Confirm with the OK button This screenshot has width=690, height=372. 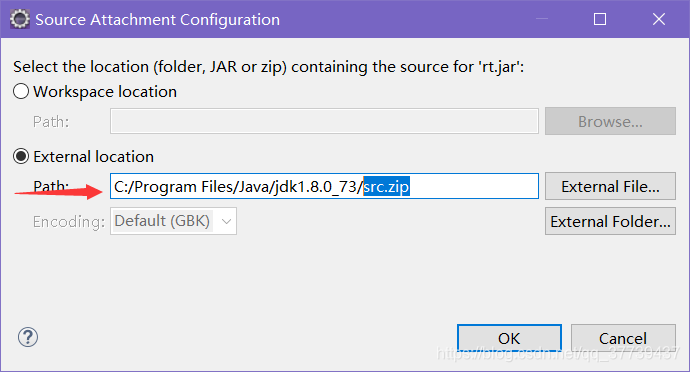[509, 338]
